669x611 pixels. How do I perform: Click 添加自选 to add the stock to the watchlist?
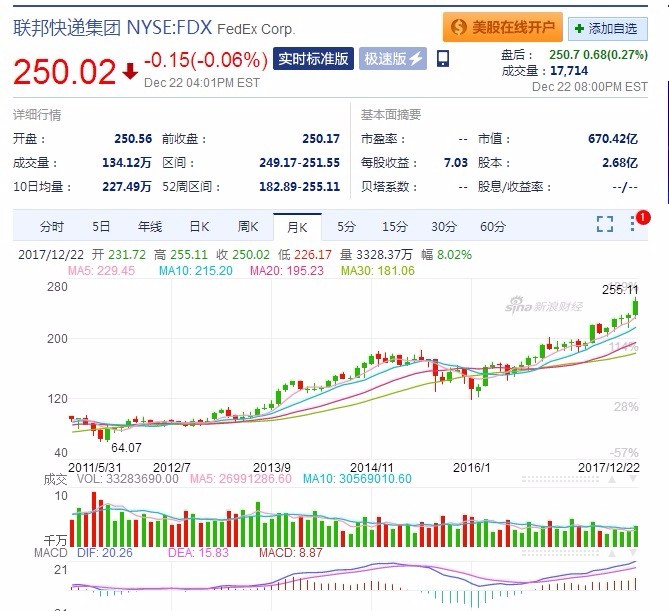pyautogui.click(x=608, y=29)
